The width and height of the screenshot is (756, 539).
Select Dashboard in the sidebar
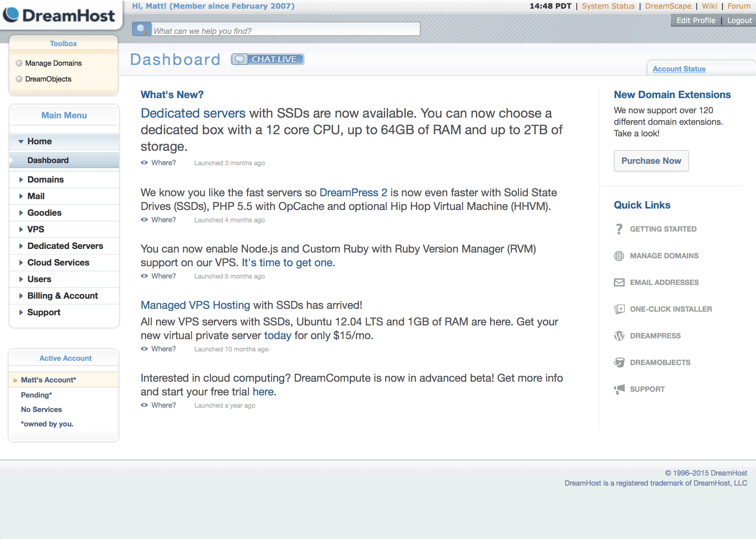[x=48, y=160]
